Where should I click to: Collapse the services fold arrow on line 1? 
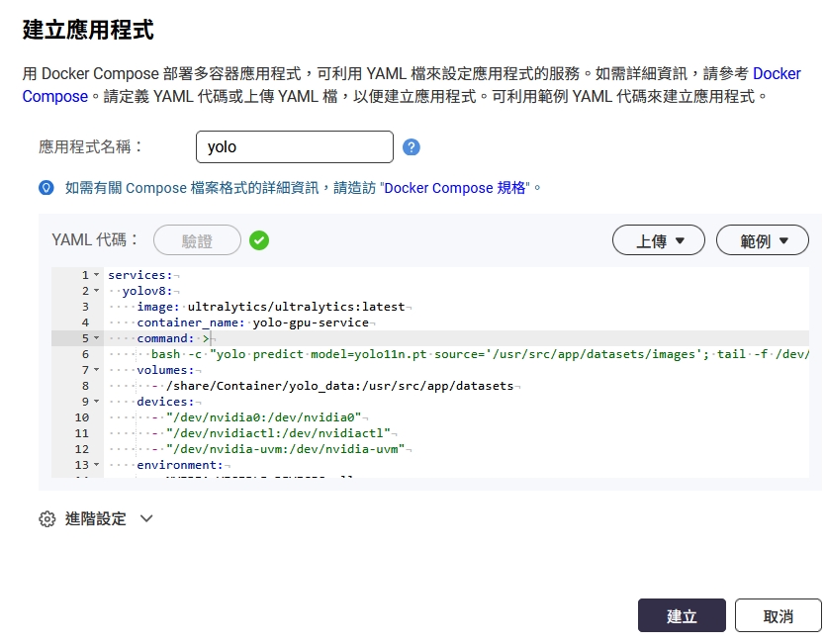96,275
